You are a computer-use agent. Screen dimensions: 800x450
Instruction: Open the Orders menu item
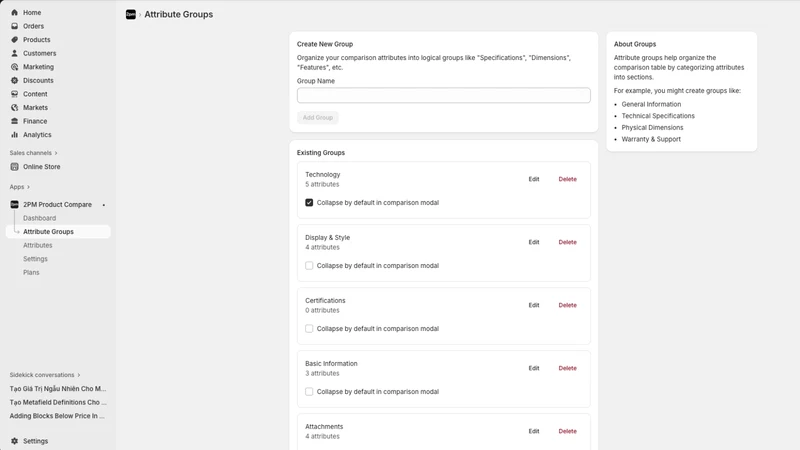coord(33,26)
